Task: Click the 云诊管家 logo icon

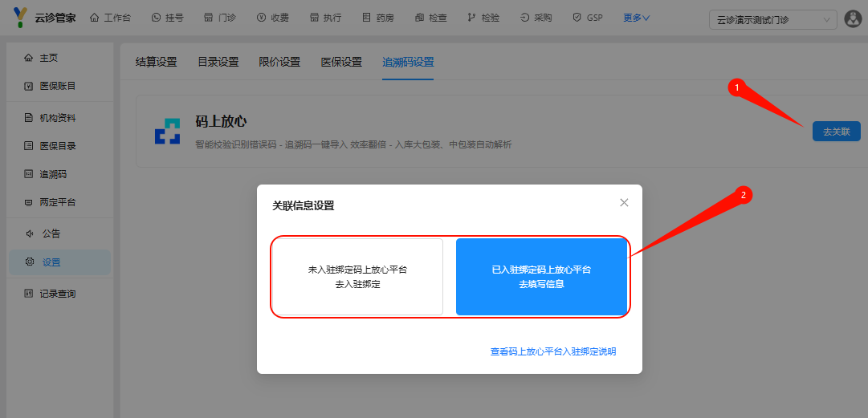Action: click(22, 17)
